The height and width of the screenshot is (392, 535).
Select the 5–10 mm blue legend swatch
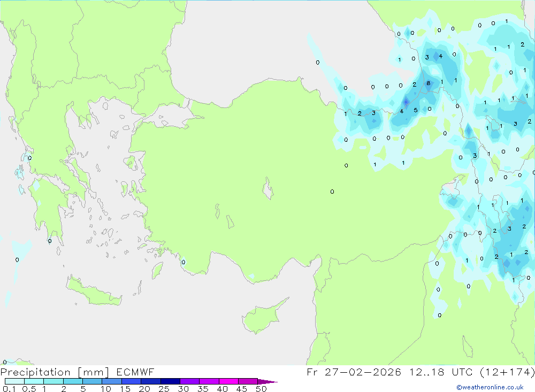93,381
